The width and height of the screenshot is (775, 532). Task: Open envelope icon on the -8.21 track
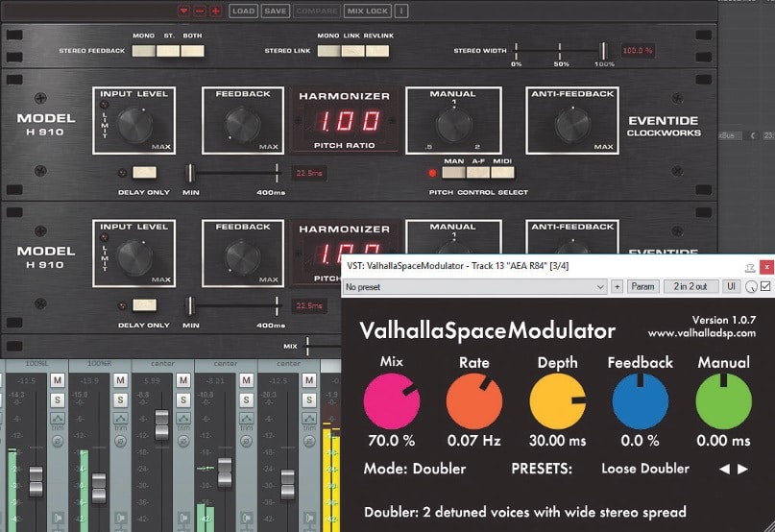click(x=246, y=419)
